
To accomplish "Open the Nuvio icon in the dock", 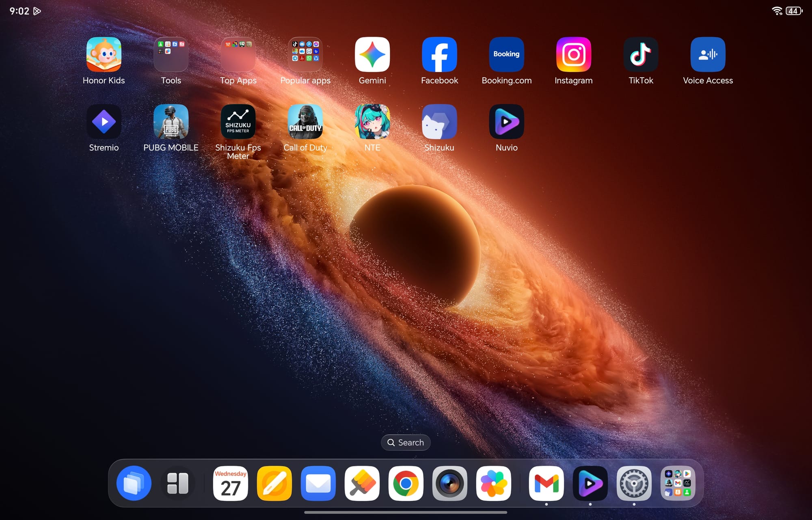I will (x=590, y=483).
